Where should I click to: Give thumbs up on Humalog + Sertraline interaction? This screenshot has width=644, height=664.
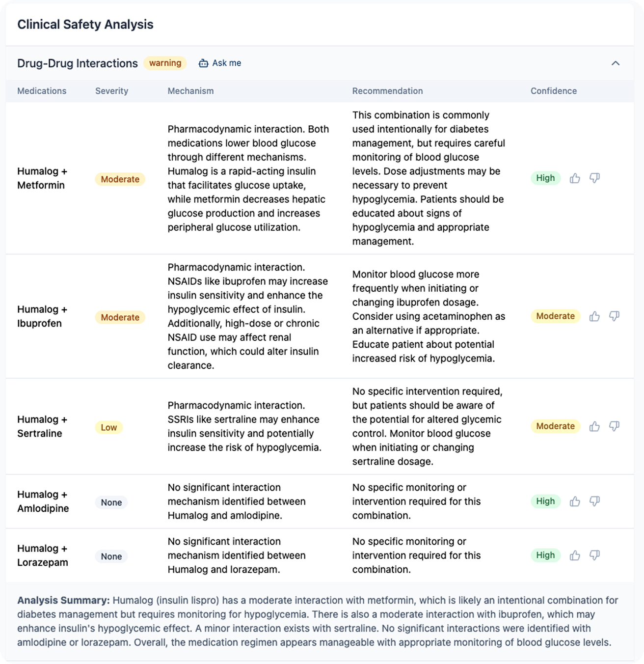pos(594,426)
